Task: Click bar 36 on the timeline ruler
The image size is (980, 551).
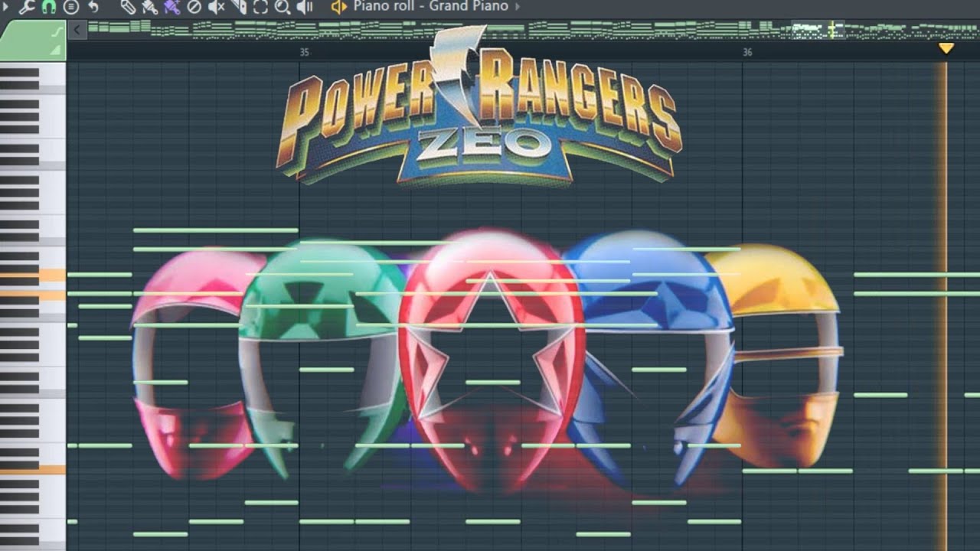Action: 747,52
